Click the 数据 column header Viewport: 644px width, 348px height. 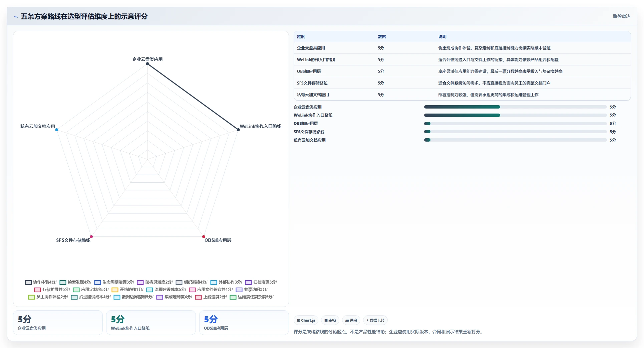point(382,37)
